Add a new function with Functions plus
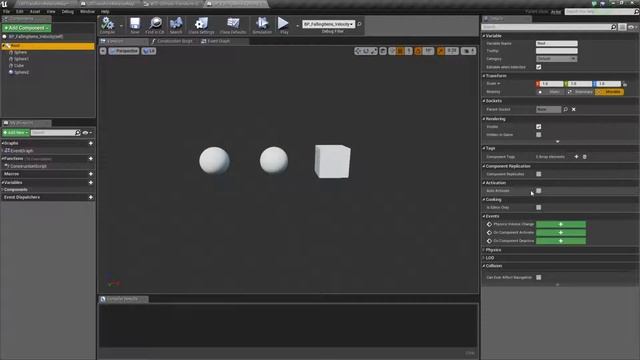640x360 pixels. (91, 158)
